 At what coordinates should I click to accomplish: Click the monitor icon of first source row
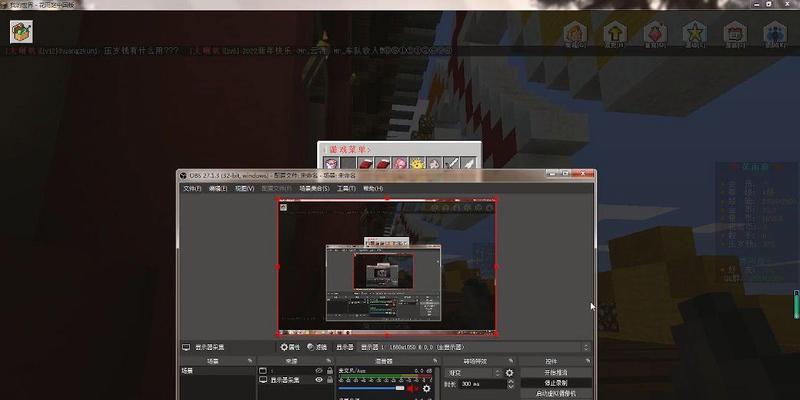coord(263,371)
